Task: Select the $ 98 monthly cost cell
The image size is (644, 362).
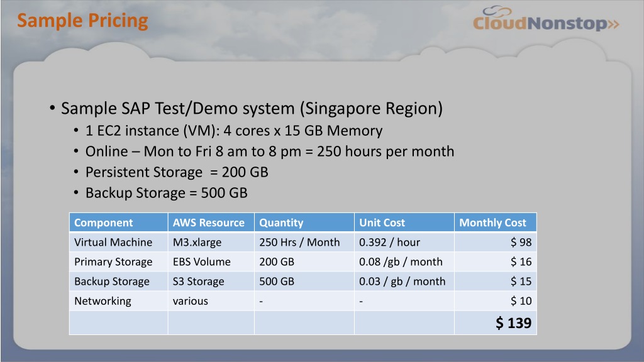Action: [x=496, y=242]
